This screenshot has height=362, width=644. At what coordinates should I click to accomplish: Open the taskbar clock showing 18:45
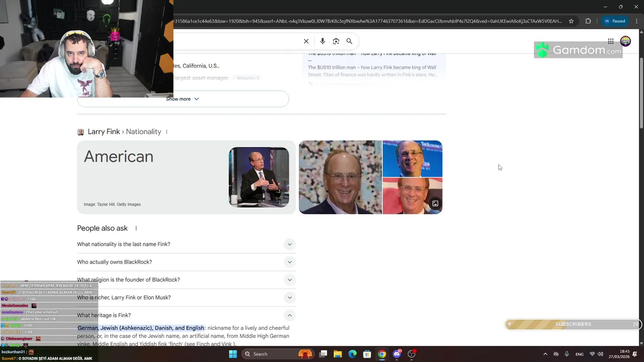click(620, 354)
